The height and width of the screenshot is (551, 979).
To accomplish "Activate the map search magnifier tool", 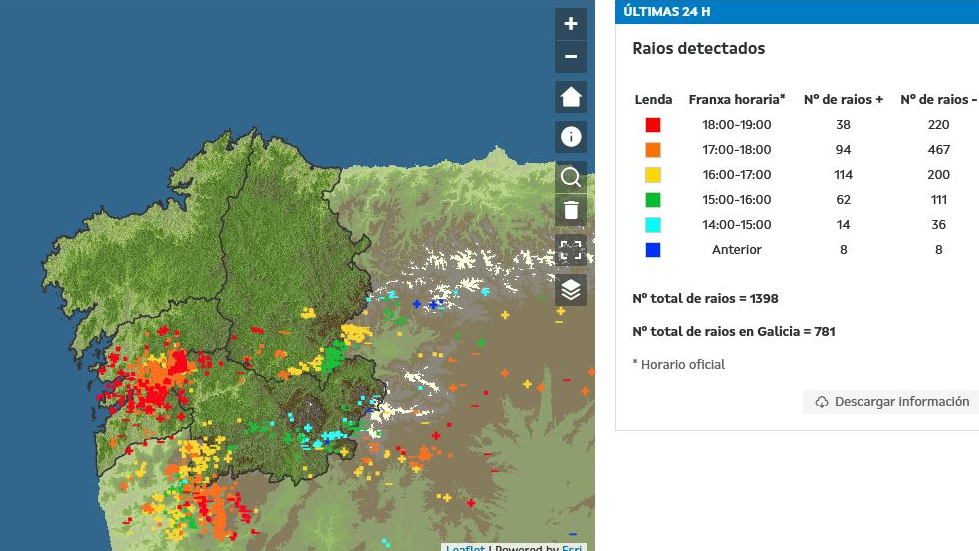I will (x=571, y=177).
